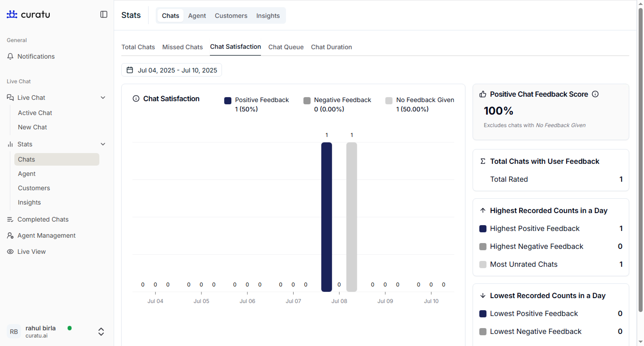Select the Insights tab in header
The height and width of the screenshot is (346, 644).
coord(268,16)
